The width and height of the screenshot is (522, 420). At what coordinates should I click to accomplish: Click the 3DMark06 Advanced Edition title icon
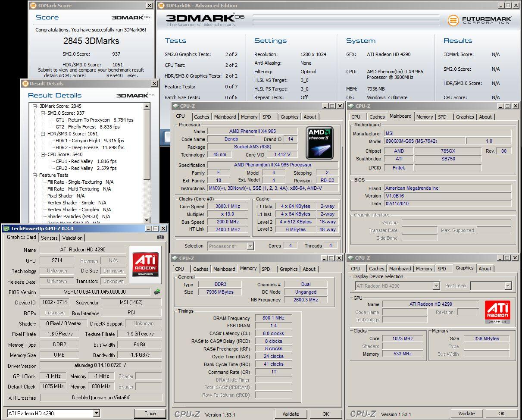(161, 6)
